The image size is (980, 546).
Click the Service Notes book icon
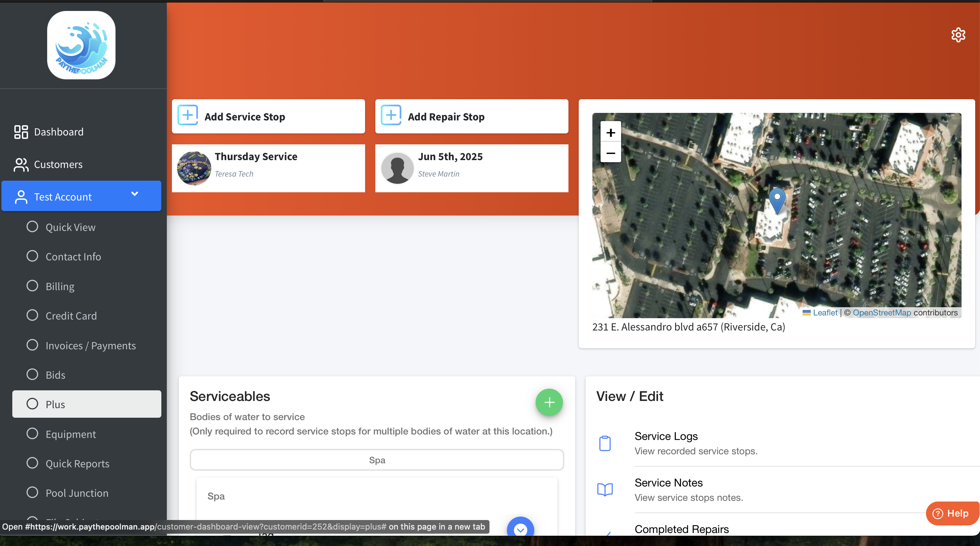point(605,490)
